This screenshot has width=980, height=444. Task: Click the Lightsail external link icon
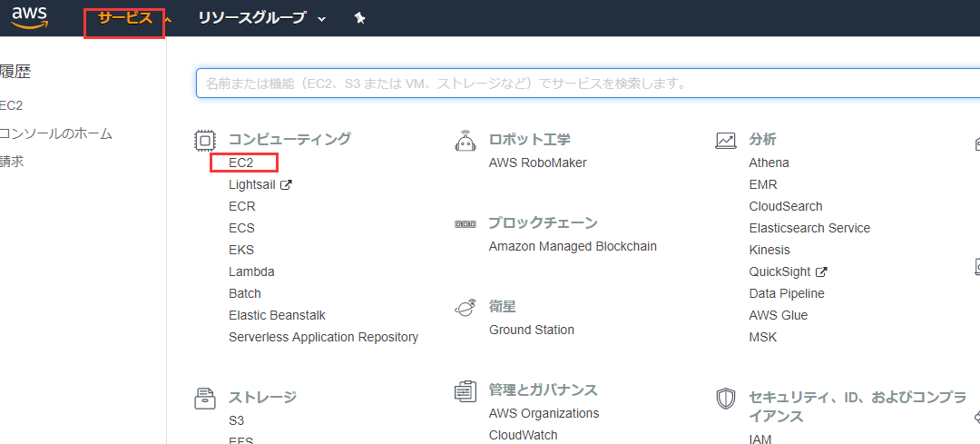click(286, 184)
